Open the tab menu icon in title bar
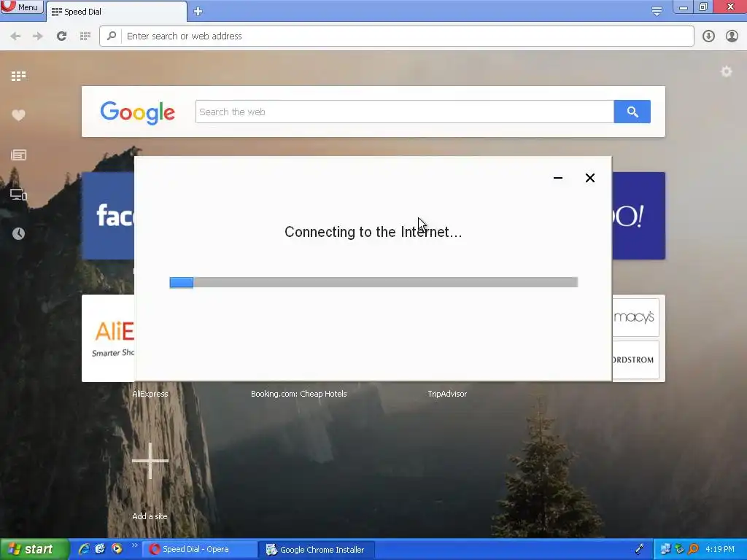 [657, 11]
